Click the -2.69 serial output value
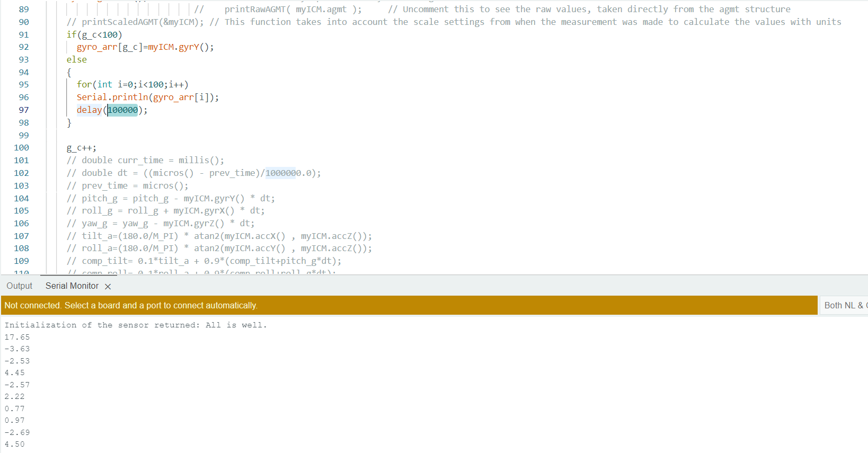The image size is (868, 453). click(17, 433)
